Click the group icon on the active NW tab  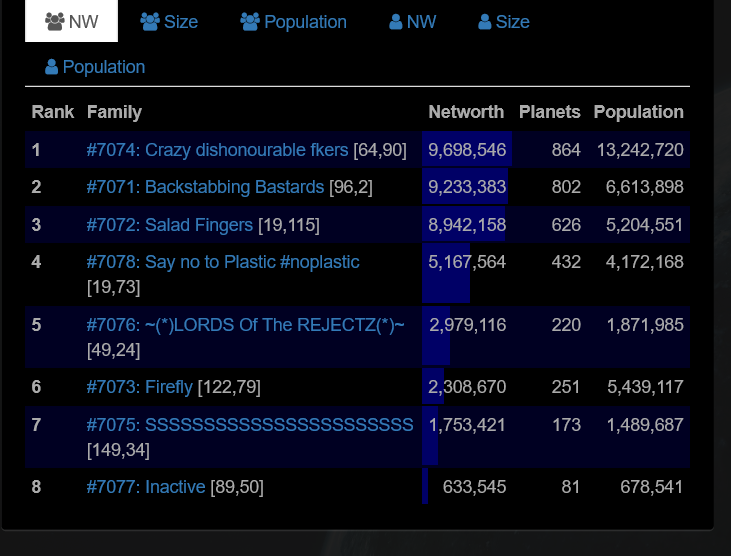tap(55, 22)
